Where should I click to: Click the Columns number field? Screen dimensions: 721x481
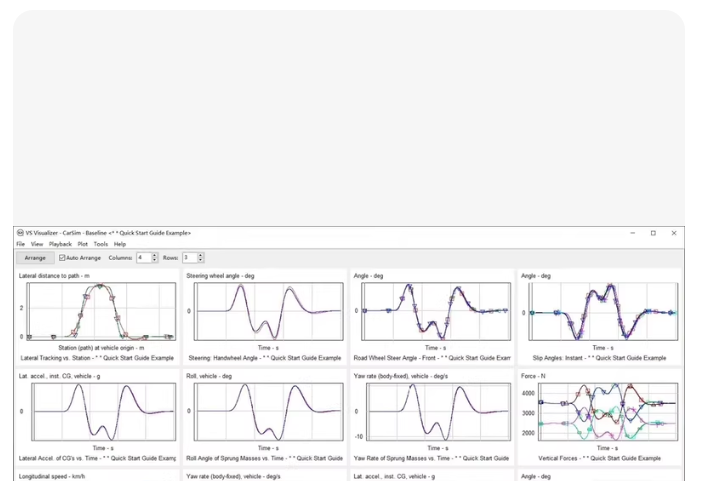click(x=144, y=258)
